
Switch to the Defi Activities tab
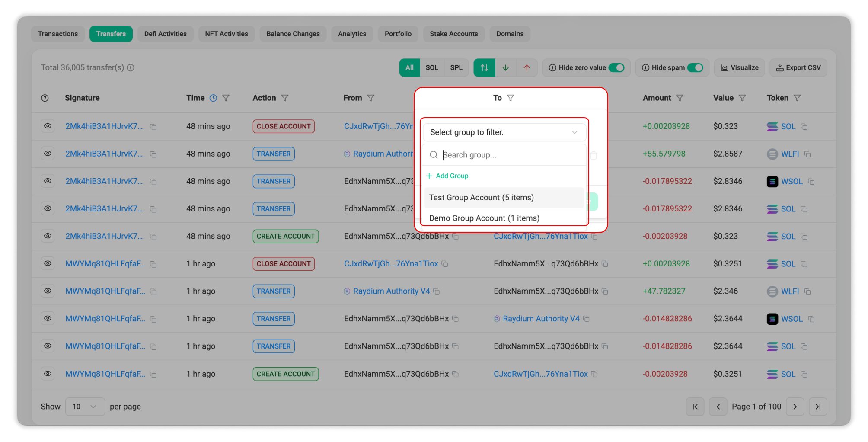(165, 34)
